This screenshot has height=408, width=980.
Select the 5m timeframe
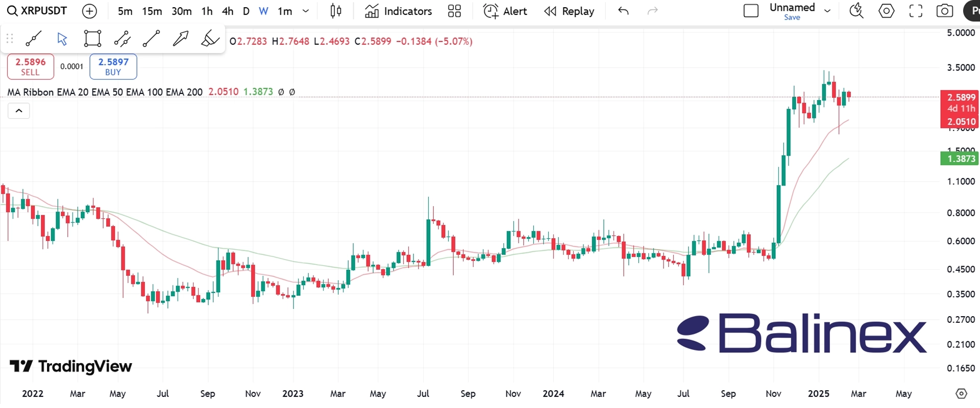point(125,11)
